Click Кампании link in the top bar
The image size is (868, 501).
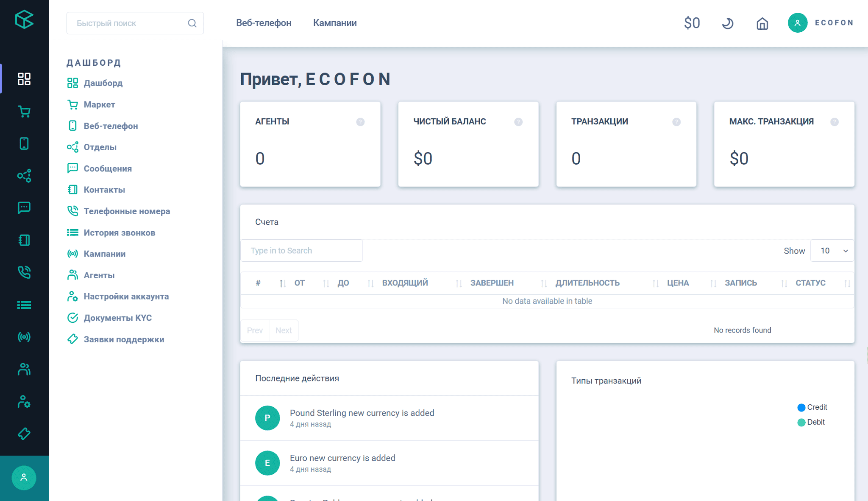(x=335, y=23)
